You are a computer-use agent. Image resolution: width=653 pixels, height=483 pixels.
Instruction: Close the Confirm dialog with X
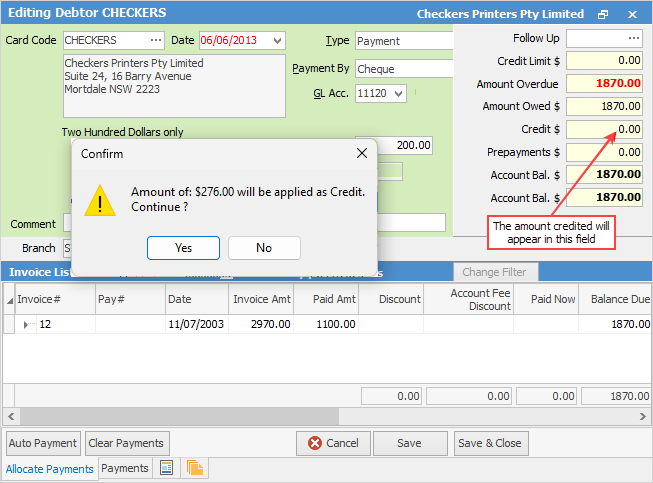[x=362, y=153]
